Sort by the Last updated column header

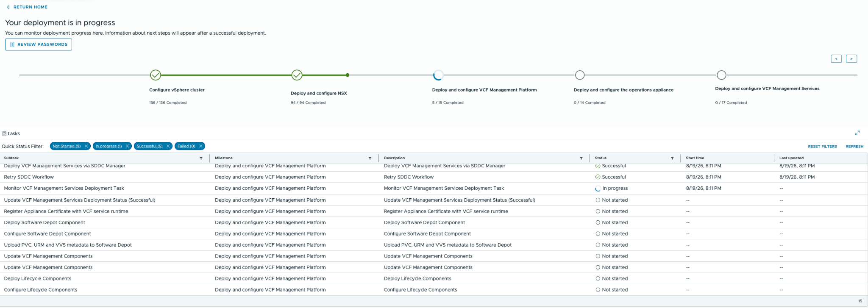[x=791, y=158]
